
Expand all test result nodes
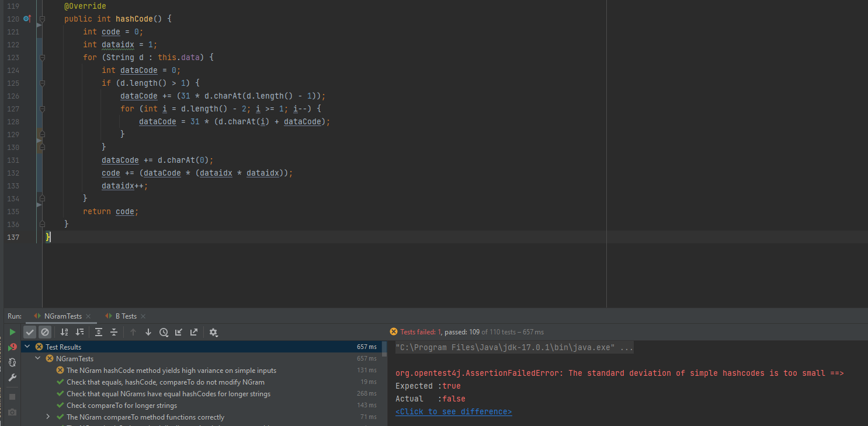[99, 332]
